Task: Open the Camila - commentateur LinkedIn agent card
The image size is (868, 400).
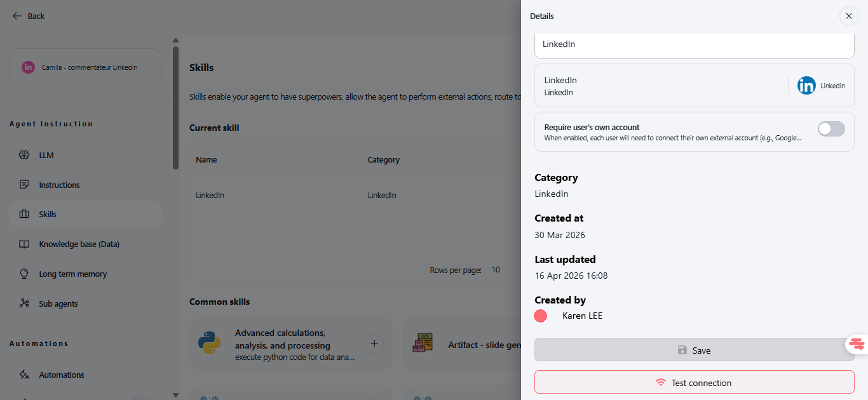Action: 85,67
